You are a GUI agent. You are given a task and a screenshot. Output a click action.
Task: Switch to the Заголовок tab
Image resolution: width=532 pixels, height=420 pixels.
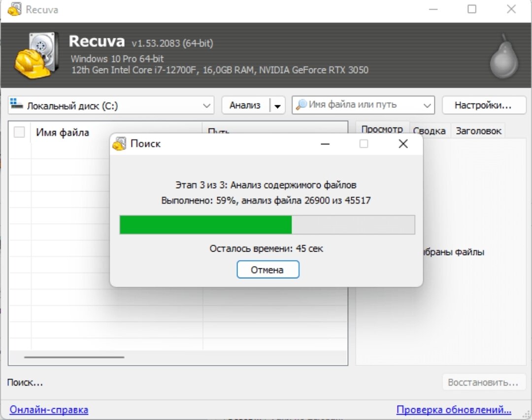(478, 130)
